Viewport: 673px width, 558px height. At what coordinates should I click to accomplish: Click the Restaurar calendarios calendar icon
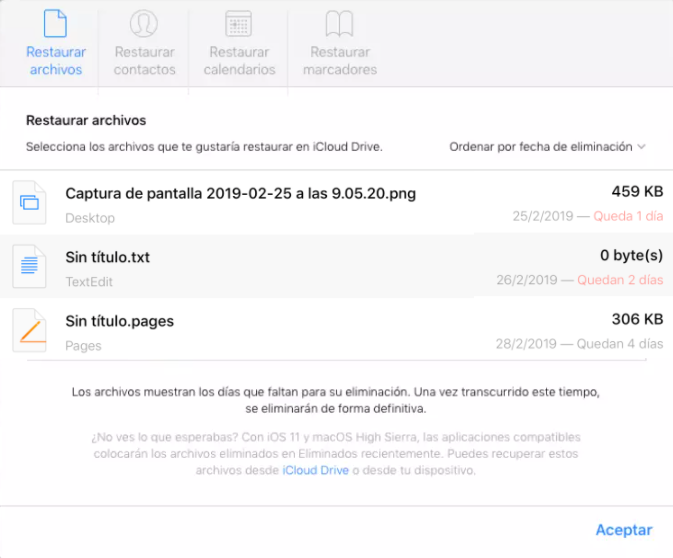[x=238, y=24]
